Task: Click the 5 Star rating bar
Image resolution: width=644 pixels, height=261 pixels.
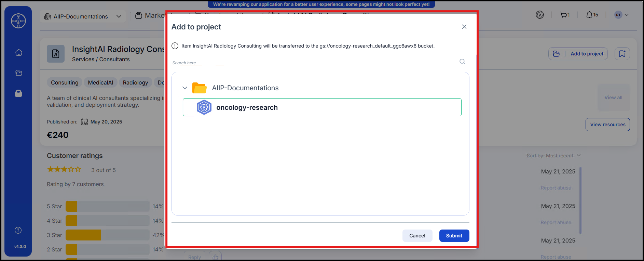Action: coord(107,206)
